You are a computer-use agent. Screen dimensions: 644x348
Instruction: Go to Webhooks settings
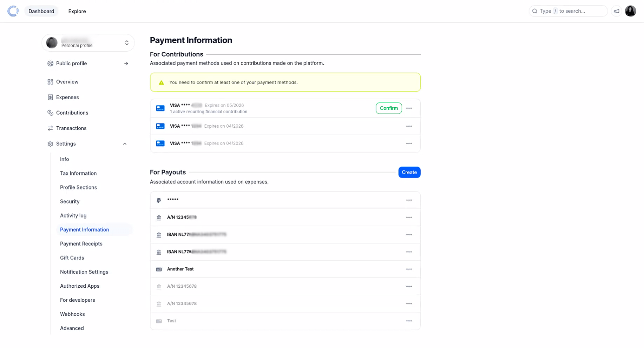click(x=72, y=314)
